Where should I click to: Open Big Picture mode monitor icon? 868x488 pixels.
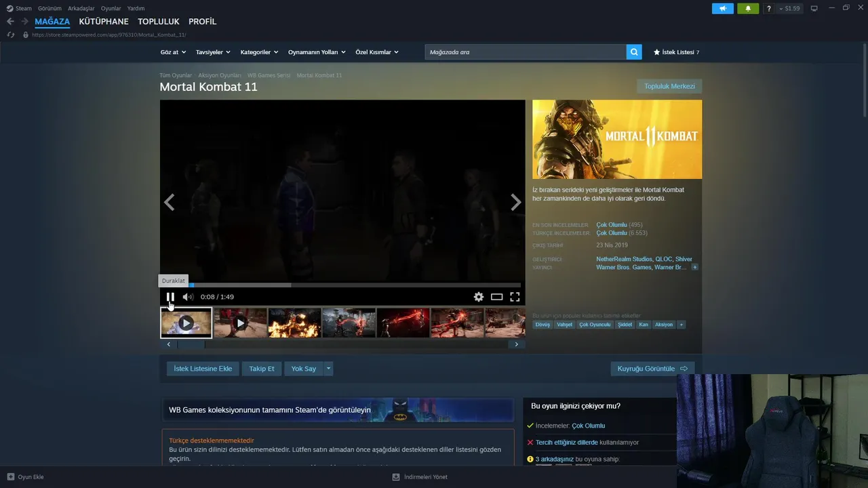click(x=814, y=8)
